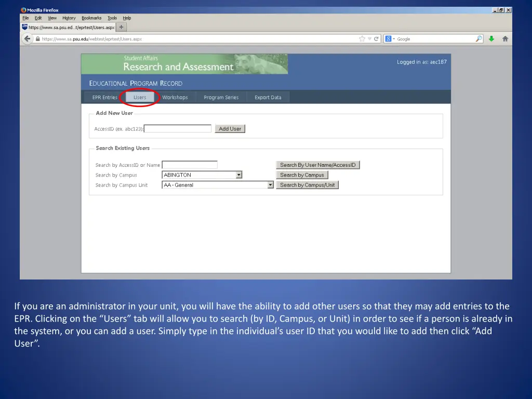Switch to the EPR Entries tab
Viewport: 532px width, 399px height.
click(104, 97)
